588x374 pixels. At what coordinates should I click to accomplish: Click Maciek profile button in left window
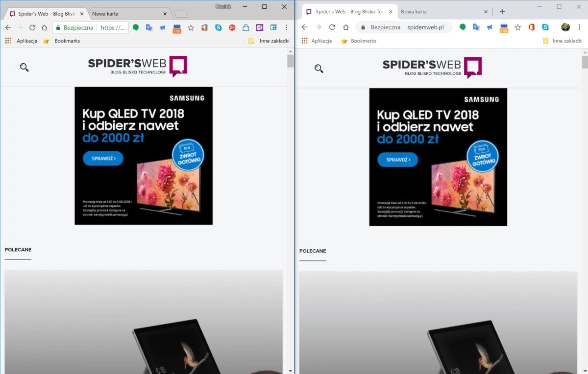click(223, 6)
